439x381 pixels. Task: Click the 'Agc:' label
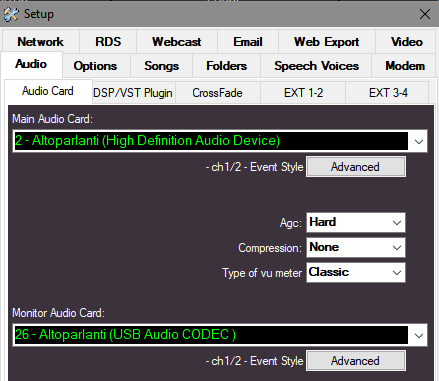291,223
